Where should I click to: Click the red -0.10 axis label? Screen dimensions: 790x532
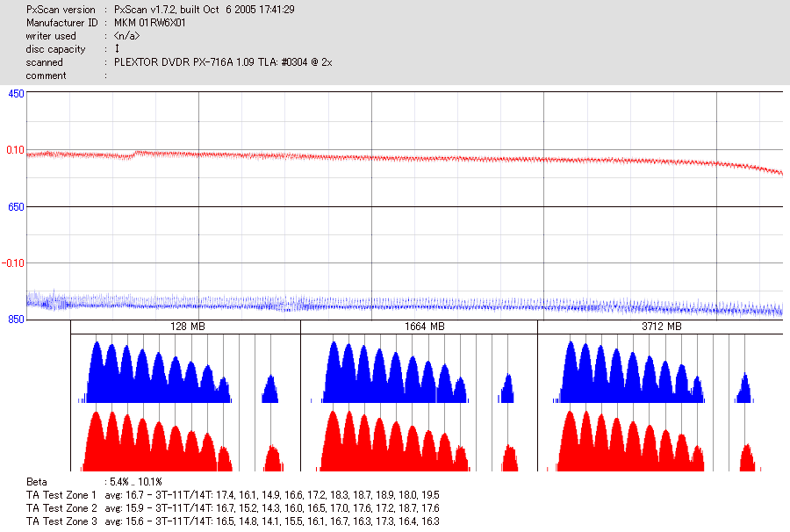click(13, 263)
